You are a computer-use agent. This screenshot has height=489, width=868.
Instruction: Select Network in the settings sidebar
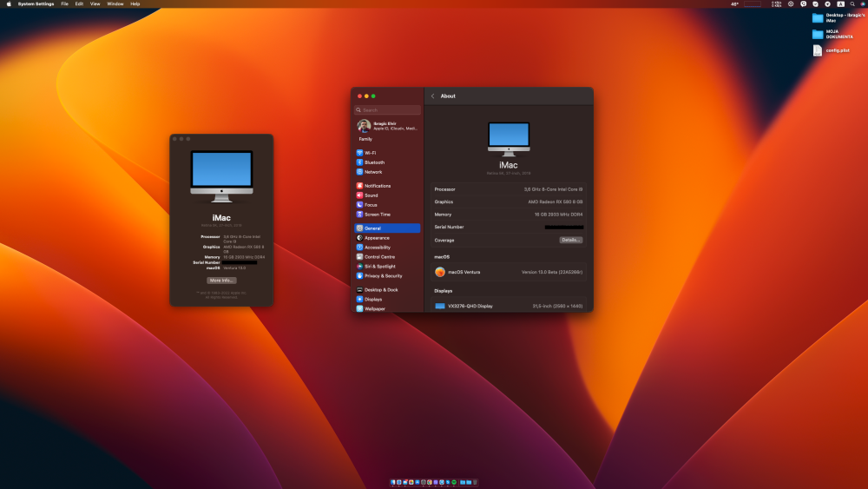coord(386,172)
